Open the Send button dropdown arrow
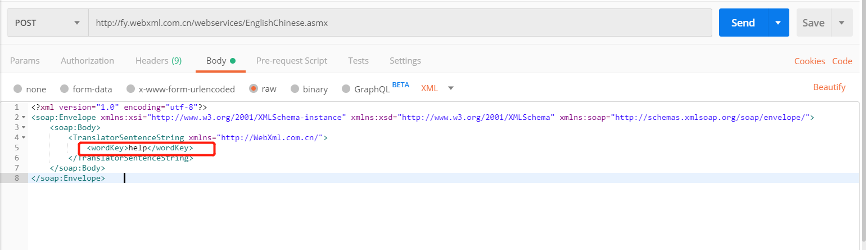 click(x=778, y=23)
